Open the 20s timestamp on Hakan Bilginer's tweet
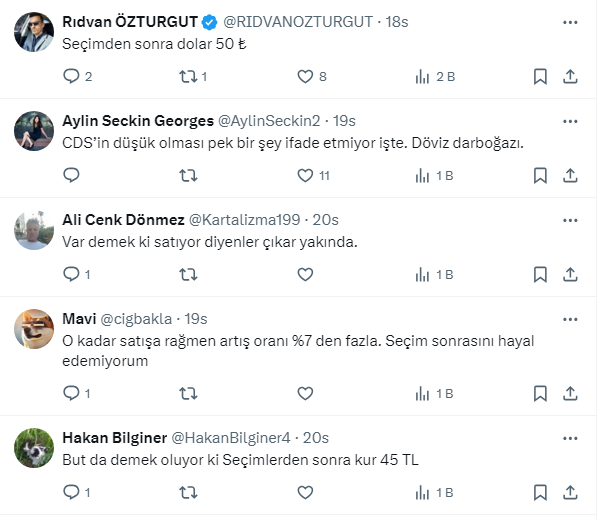 coord(315,437)
